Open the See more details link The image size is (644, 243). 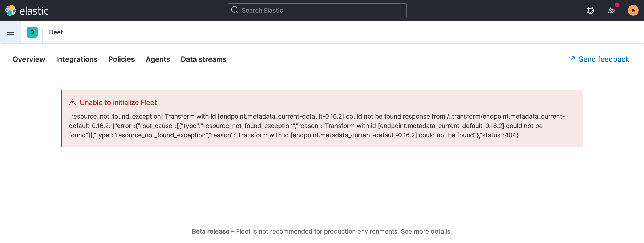tap(426, 232)
